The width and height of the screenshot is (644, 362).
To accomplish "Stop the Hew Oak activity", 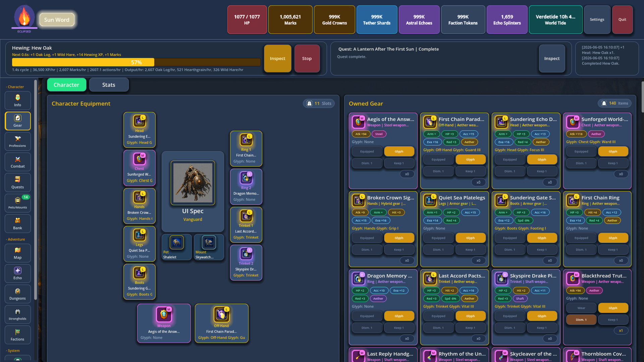I will pos(307,58).
